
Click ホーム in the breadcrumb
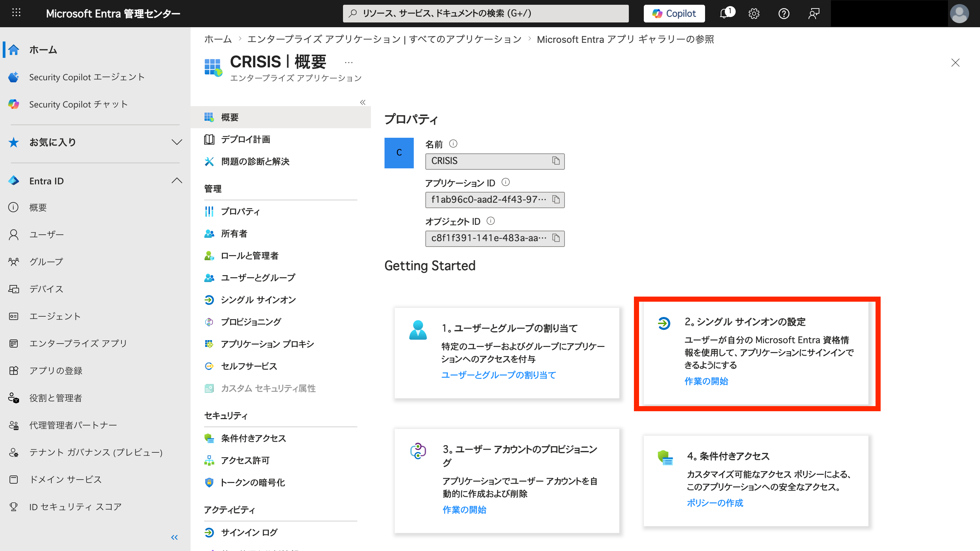pyautogui.click(x=218, y=39)
